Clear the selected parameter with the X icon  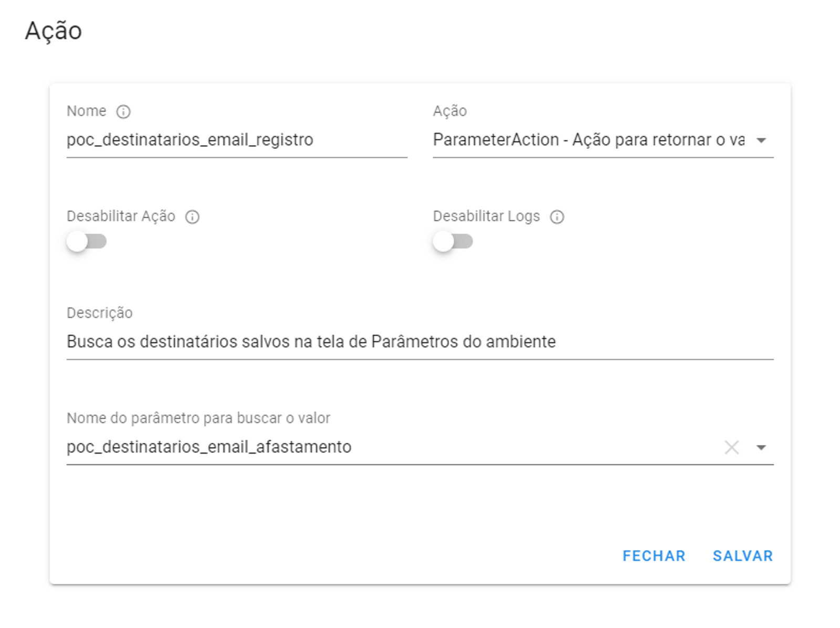click(731, 448)
